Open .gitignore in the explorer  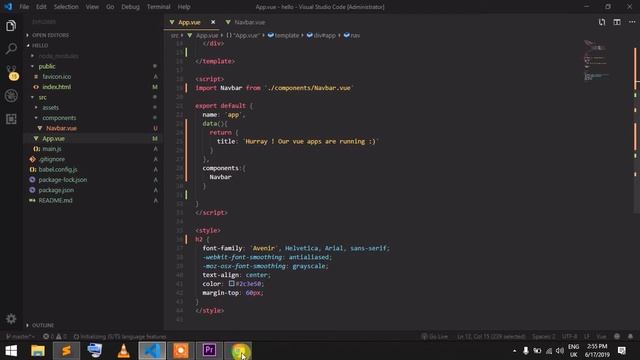tap(52, 159)
